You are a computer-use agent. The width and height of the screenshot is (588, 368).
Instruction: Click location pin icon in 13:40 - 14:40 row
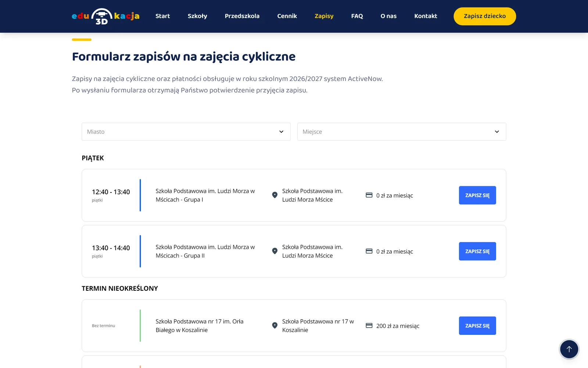click(x=275, y=251)
